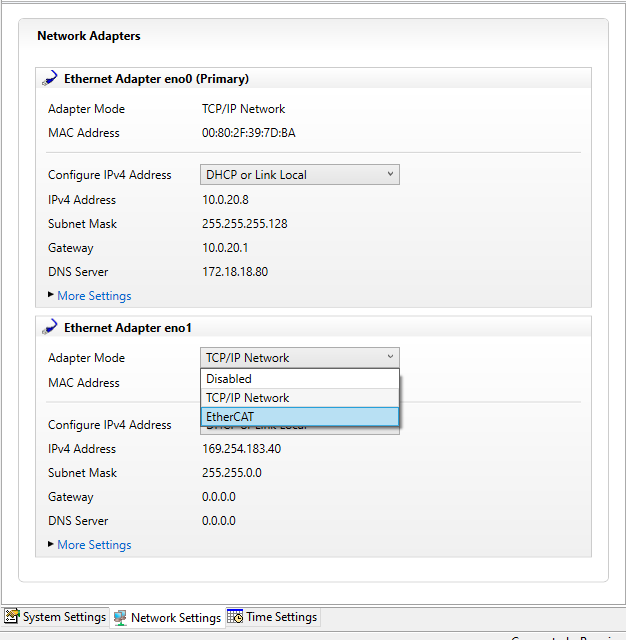Click the eno1 ethernet adapter icon
This screenshot has height=640, width=626.
(x=50, y=327)
